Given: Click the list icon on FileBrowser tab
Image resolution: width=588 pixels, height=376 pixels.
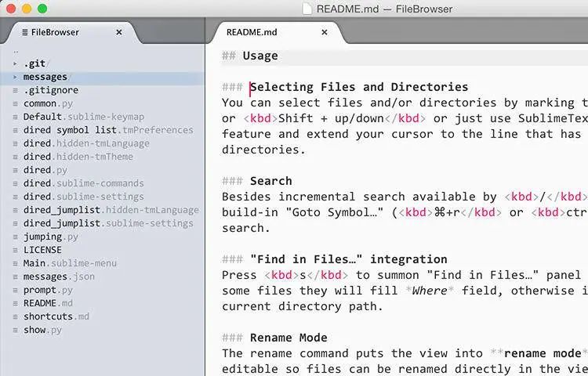Looking at the screenshot, I should click(x=25, y=32).
